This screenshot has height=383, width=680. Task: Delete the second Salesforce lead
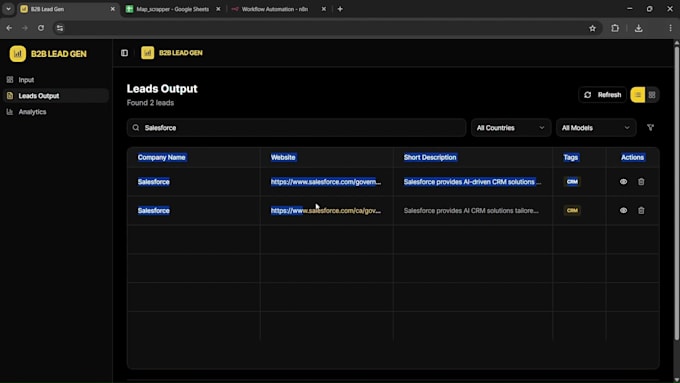coord(641,210)
